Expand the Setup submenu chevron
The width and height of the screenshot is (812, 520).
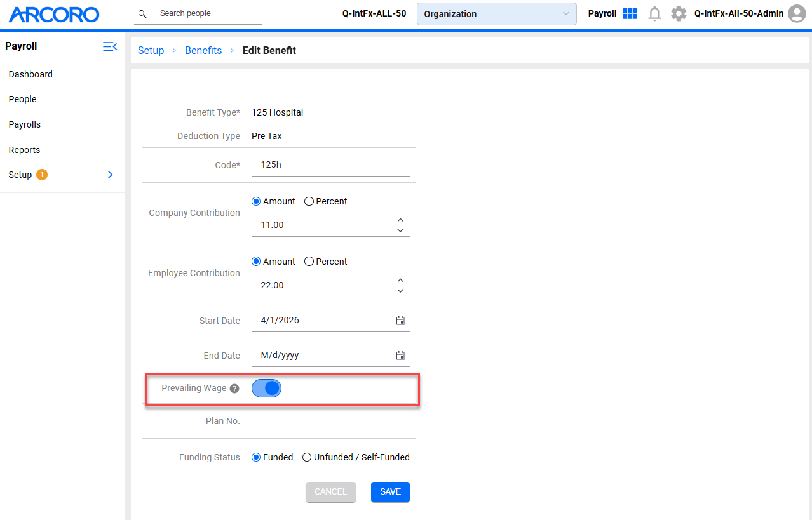111,175
